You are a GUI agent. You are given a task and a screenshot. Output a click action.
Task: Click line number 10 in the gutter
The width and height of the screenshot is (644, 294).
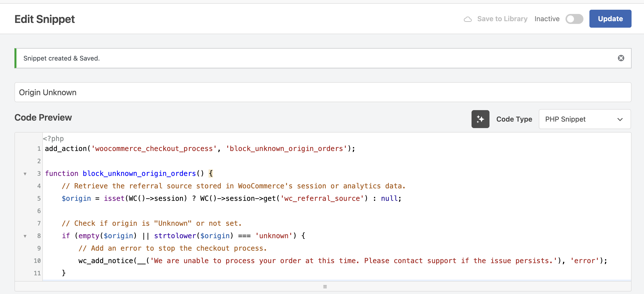coord(37,261)
